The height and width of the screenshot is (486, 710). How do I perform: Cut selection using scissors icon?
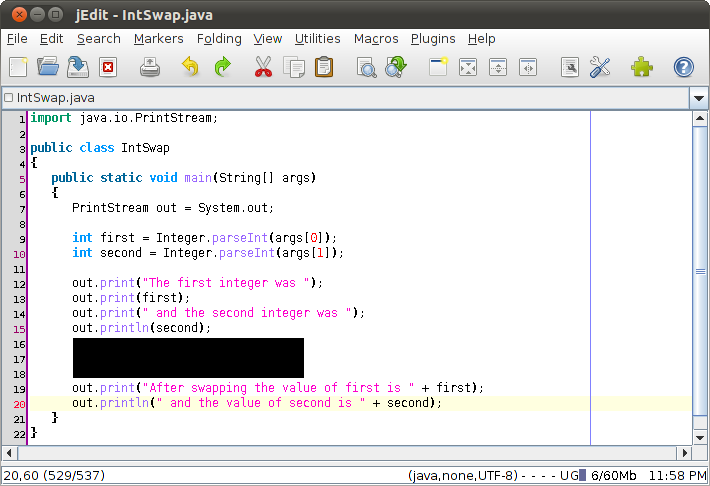[x=263, y=67]
